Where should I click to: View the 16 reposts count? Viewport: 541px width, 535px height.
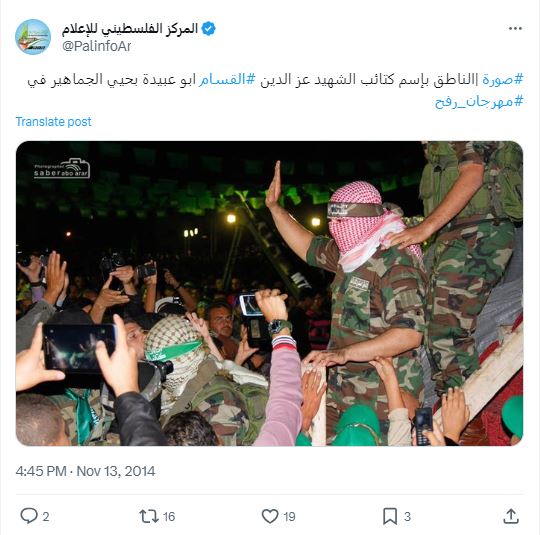[x=169, y=517]
